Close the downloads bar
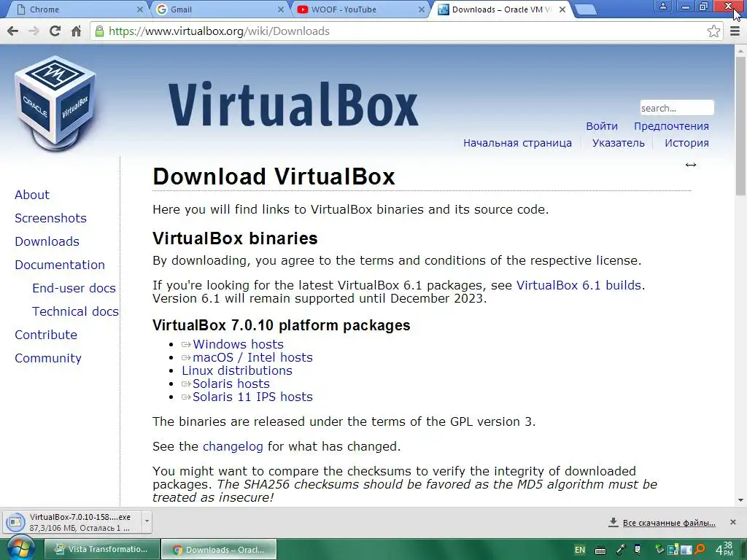The width and height of the screenshot is (747, 560). point(733,522)
